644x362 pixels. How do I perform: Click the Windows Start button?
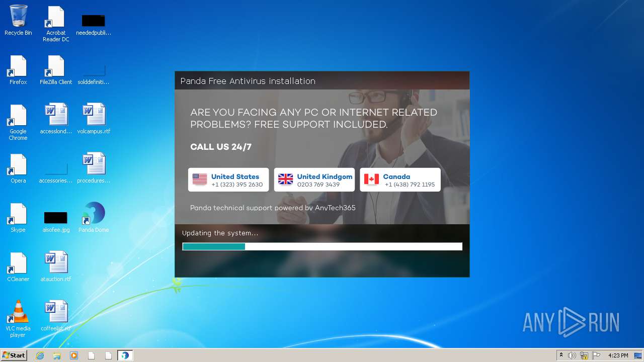pos(14,355)
